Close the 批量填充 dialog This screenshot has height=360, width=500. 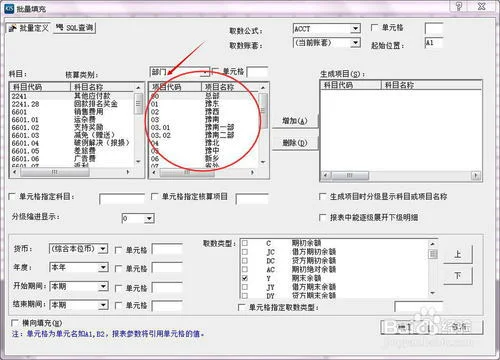coord(482,6)
